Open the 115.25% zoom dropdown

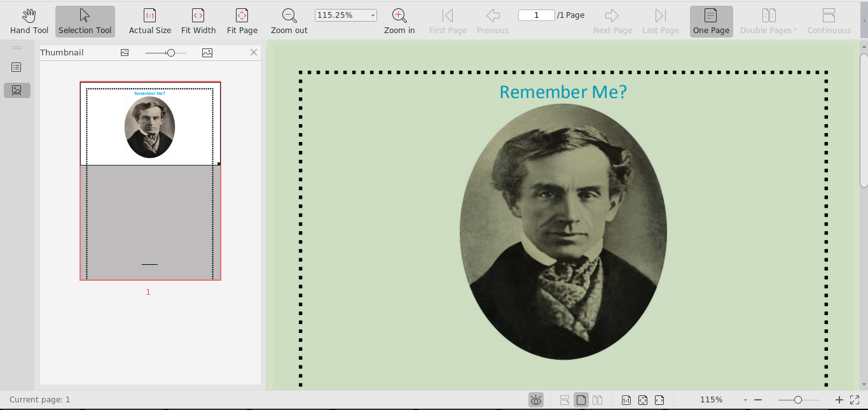373,15
